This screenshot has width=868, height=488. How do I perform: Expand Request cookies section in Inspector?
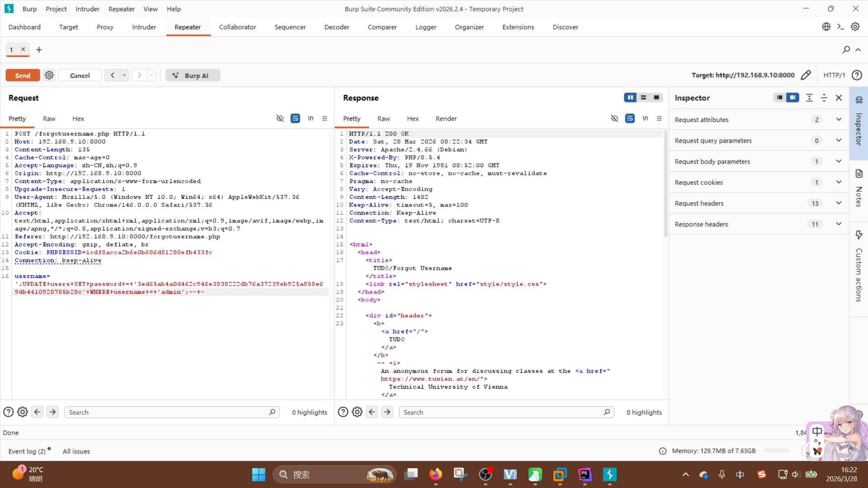(839, 183)
